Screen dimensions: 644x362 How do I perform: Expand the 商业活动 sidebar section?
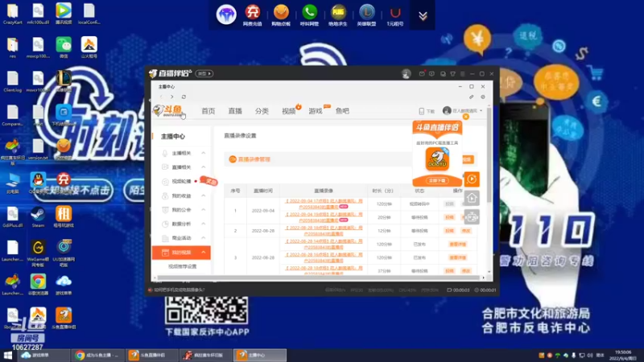pos(183,238)
